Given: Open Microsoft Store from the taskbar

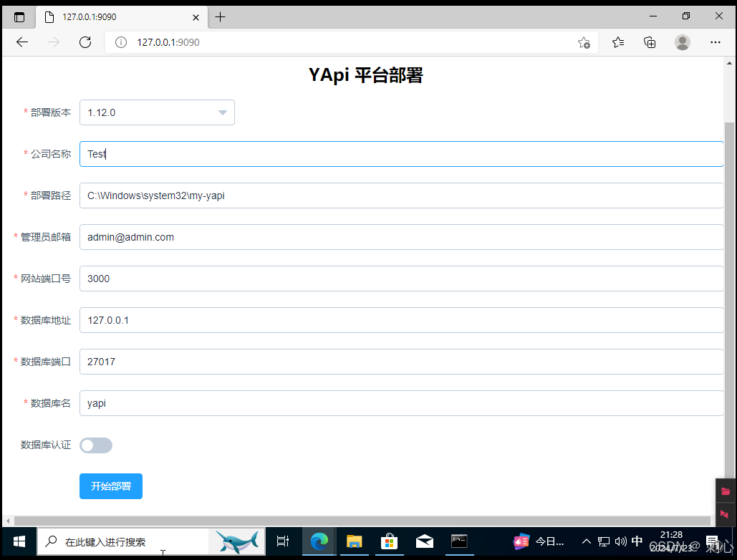Looking at the screenshot, I should point(389,541).
